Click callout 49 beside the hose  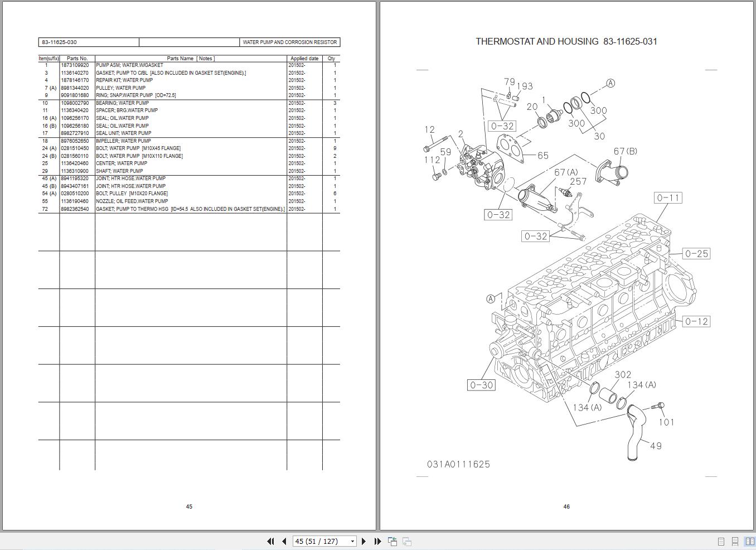(x=656, y=446)
